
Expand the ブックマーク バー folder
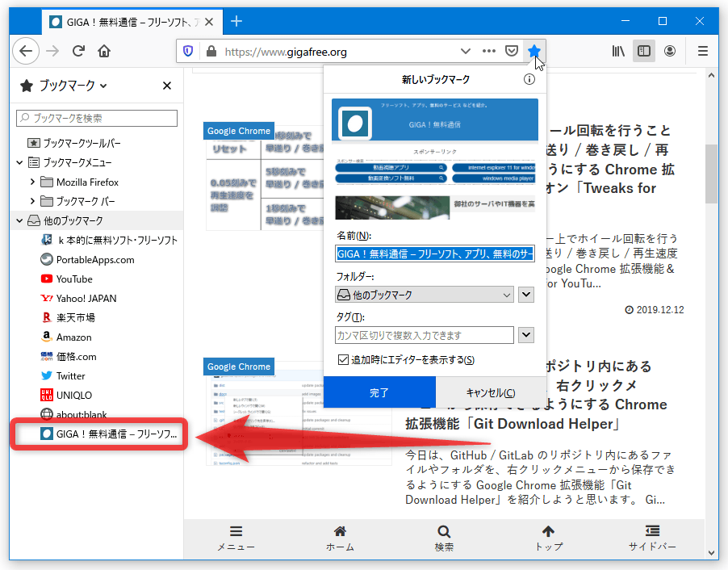[32, 201]
